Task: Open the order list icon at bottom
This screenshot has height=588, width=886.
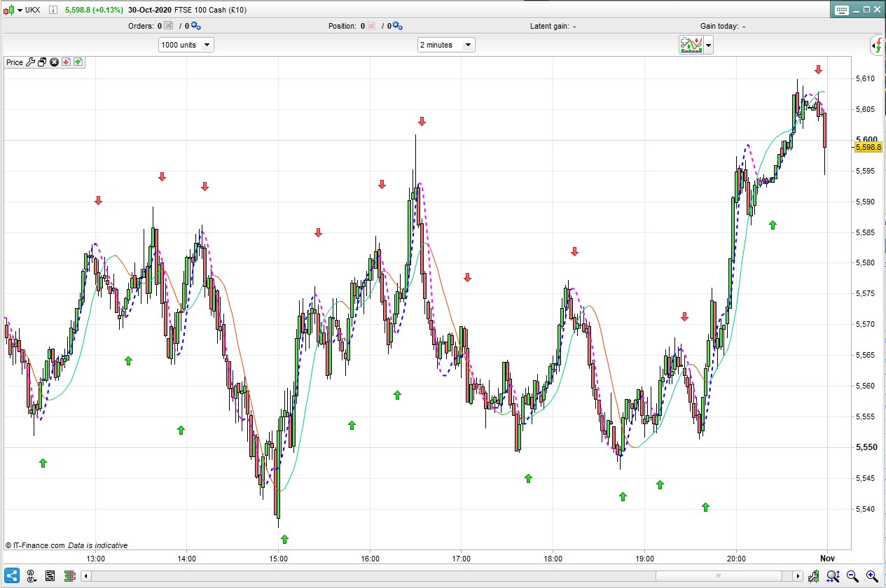Action: tap(50, 576)
